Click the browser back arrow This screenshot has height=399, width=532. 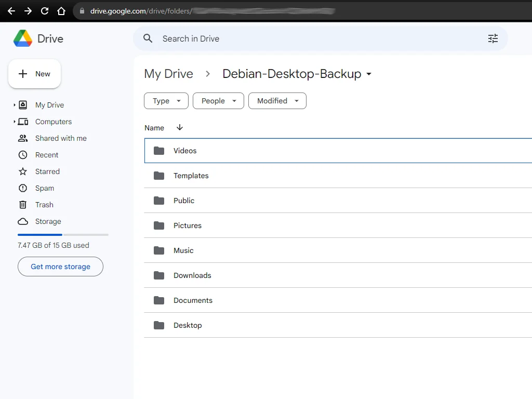[11, 11]
